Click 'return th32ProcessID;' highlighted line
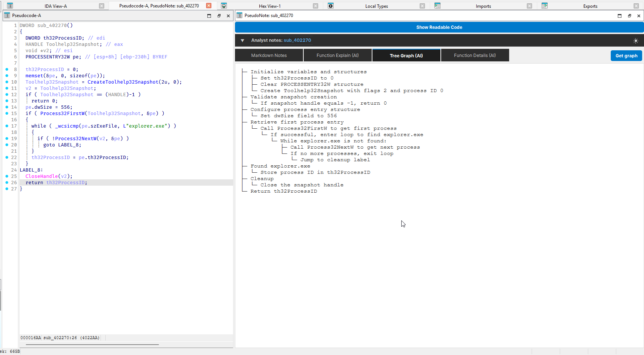The height and width of the screenshot is (355, 644). point(56,183)
